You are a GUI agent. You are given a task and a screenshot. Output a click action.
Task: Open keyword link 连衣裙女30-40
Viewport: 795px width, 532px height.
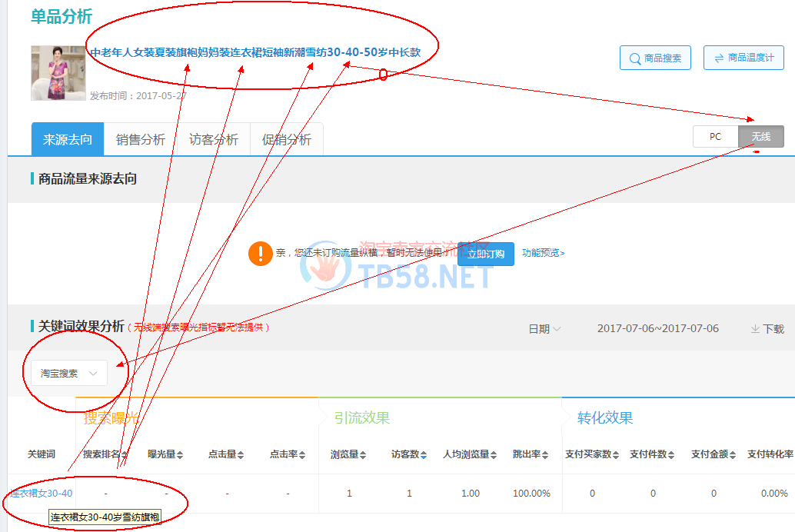[x=42, y=494]
